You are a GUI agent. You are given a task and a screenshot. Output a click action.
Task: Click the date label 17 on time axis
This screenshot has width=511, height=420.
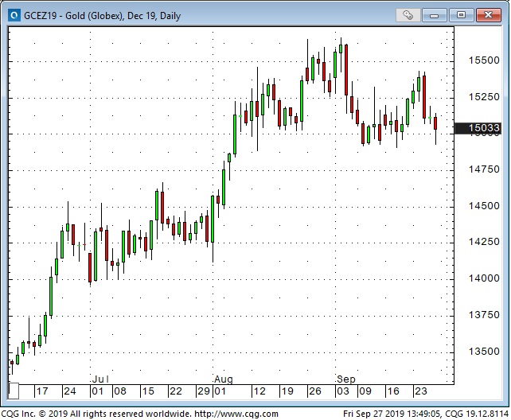[x=42, y=391]
